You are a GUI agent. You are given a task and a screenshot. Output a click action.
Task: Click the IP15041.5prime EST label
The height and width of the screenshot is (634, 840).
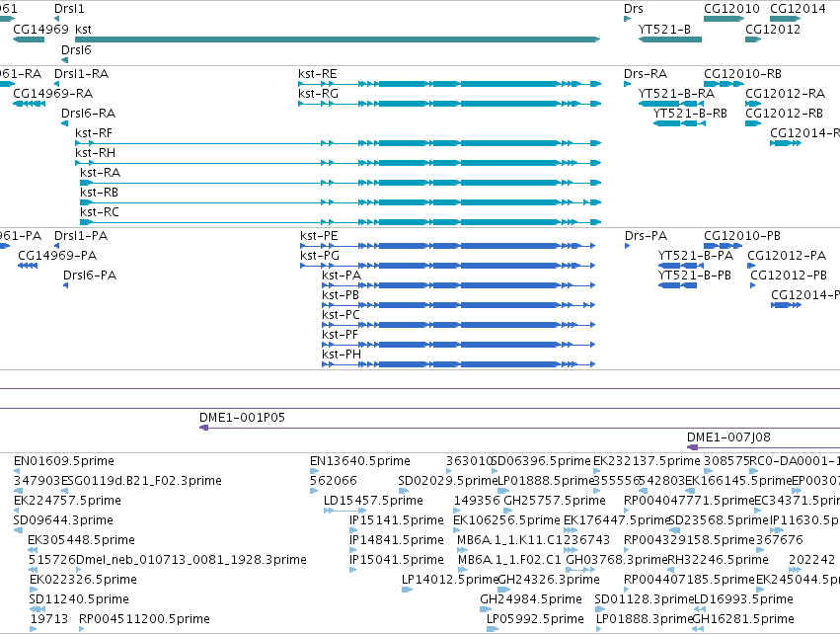pos(397,560)
